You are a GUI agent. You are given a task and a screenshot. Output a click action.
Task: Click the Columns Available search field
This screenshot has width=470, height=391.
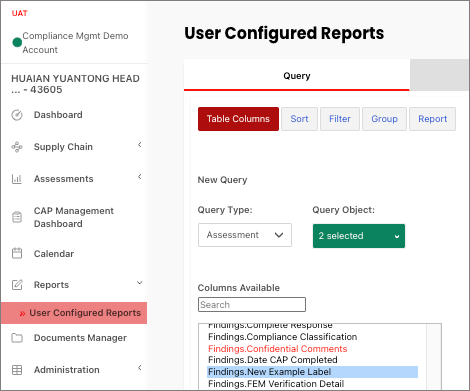pos(252,305)
